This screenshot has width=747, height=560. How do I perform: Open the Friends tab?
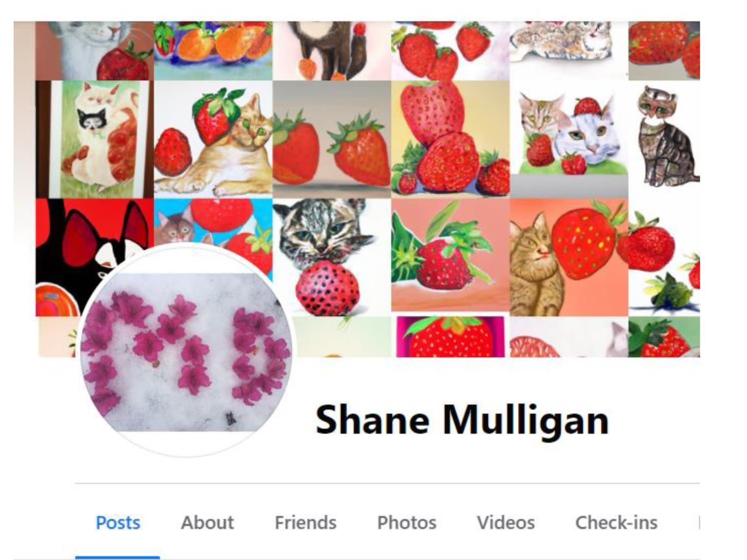pyautogui.click(x=305, y=522)
